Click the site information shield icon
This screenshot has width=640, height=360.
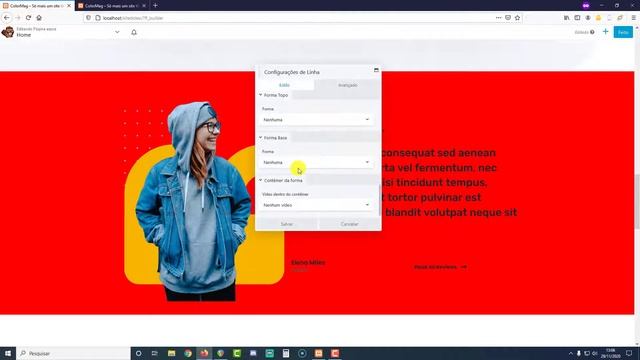click(x=89, y=18)
